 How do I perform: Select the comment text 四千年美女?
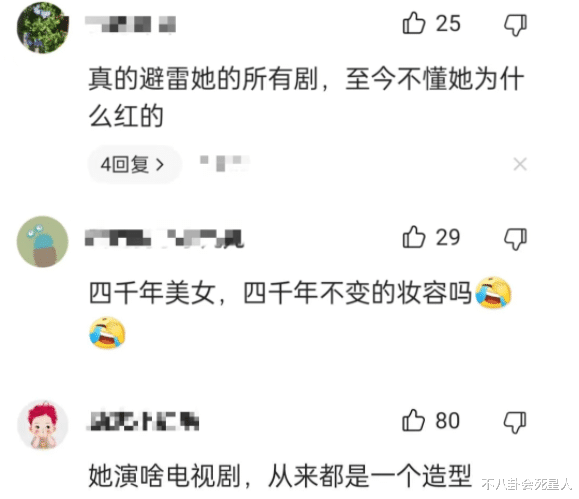152,293
